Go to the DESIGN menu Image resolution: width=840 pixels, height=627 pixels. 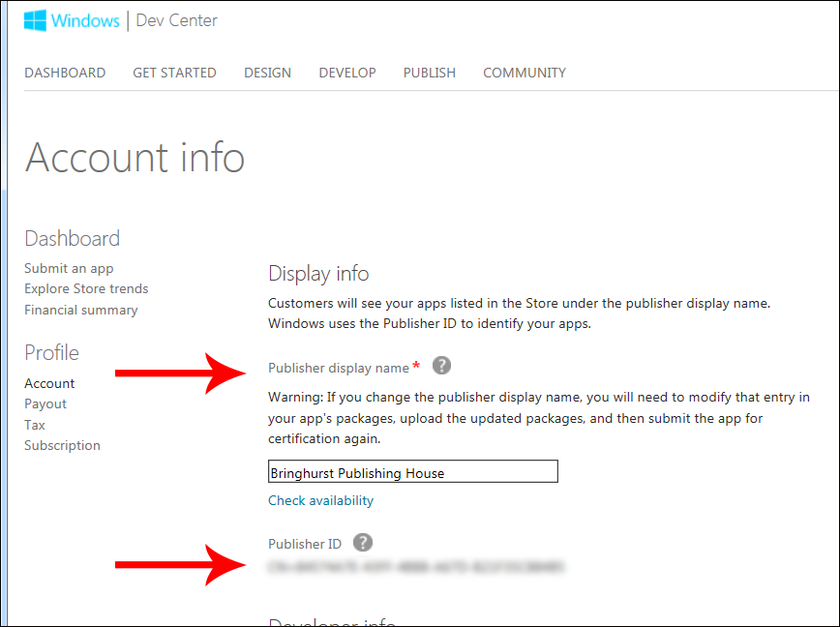click(267, 73)
